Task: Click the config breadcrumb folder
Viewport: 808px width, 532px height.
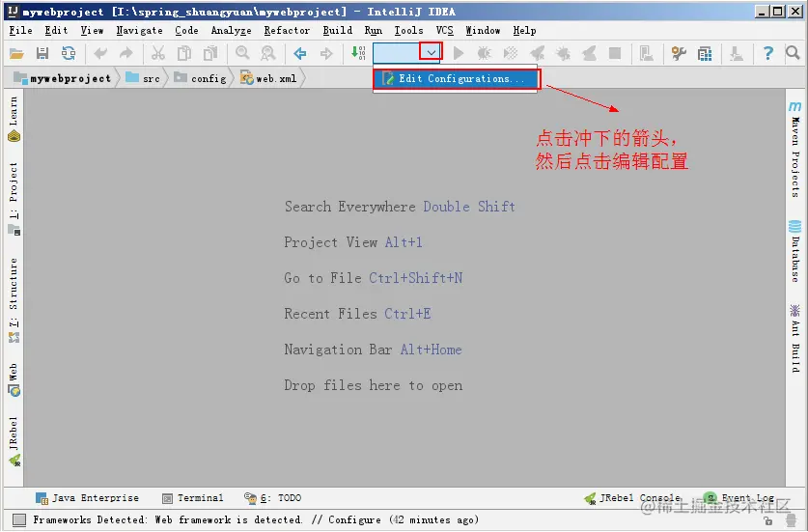Action: point(200,78)
